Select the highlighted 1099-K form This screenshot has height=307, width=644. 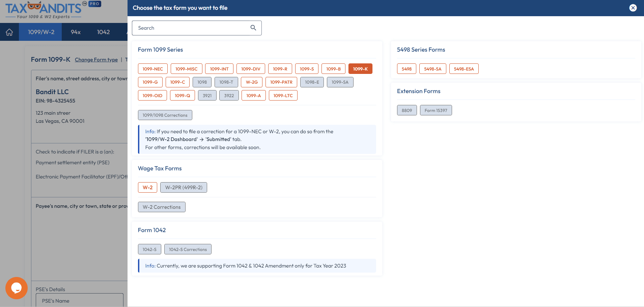click(x=360, y=69)
